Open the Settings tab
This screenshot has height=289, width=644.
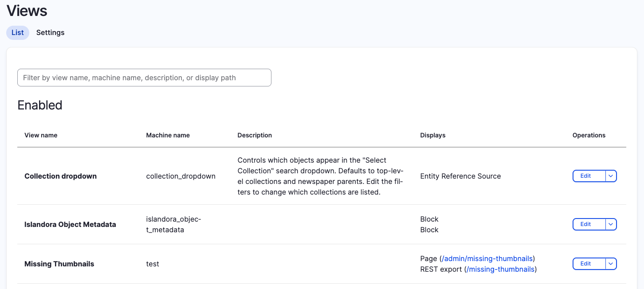click(x=51, y=32)
